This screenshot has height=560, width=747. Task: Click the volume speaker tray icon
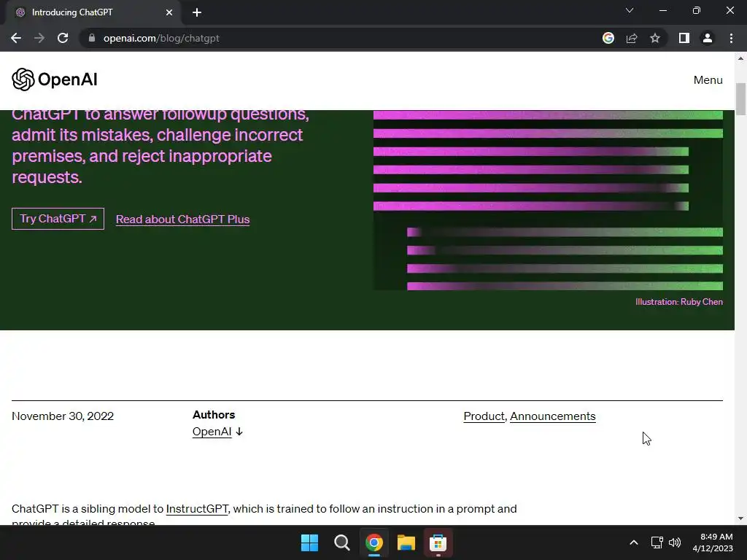pos(675,542)
